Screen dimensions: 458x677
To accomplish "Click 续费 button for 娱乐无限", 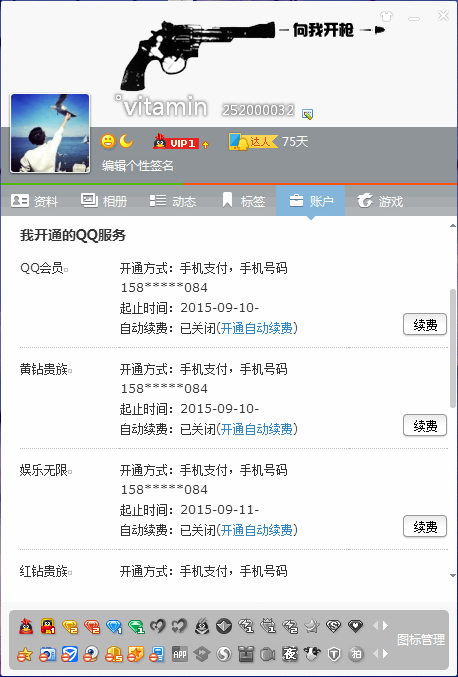I will [425, 527].
